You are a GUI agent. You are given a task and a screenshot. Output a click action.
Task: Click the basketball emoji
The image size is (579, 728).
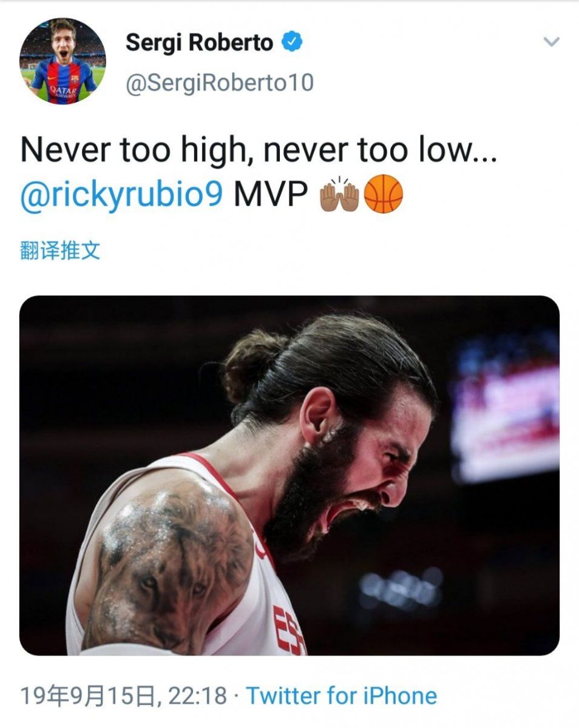(x=383, y=194)
